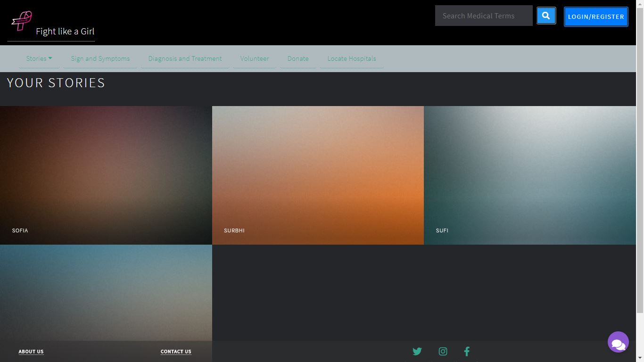Screen dimensions: 644x362
Task: Open the CONTACT US link
Action: point(176,352)
